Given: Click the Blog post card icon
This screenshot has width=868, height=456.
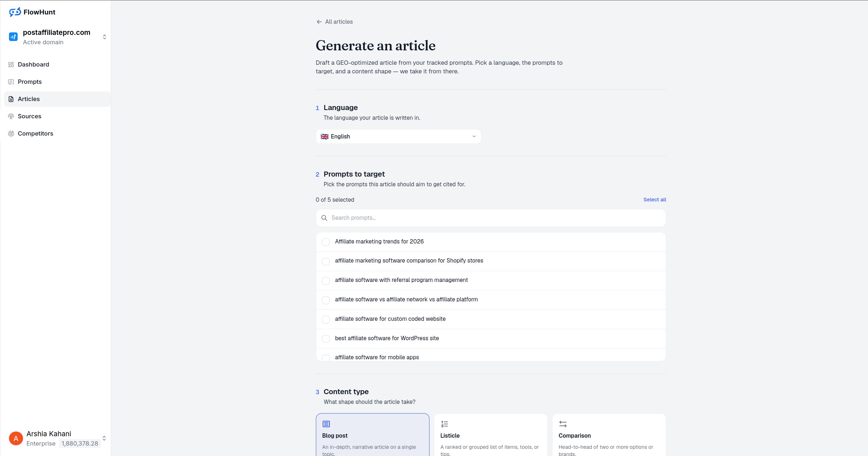Looking at the screenshot, I should [326, 424].
